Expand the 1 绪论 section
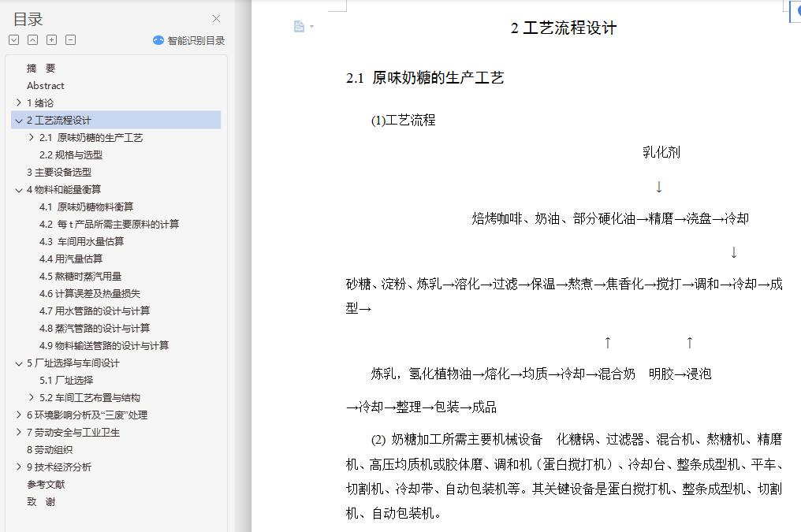Viewport: 801px width, 532px height. tap(19, 102)
